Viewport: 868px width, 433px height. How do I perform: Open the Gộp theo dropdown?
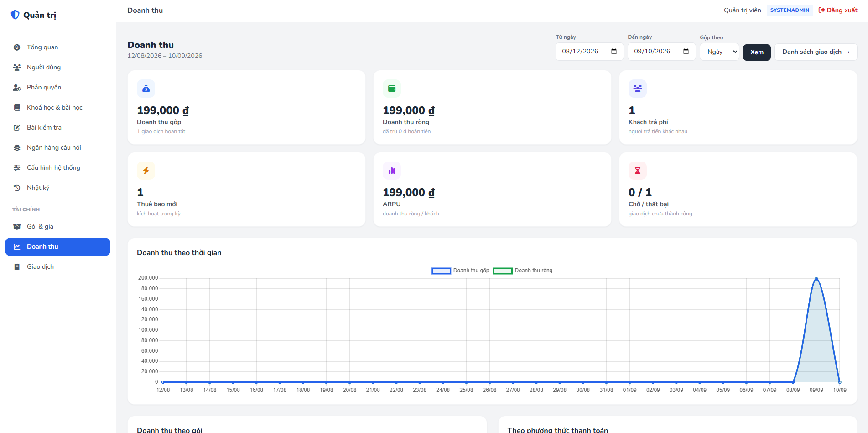(x=719, y=52)
